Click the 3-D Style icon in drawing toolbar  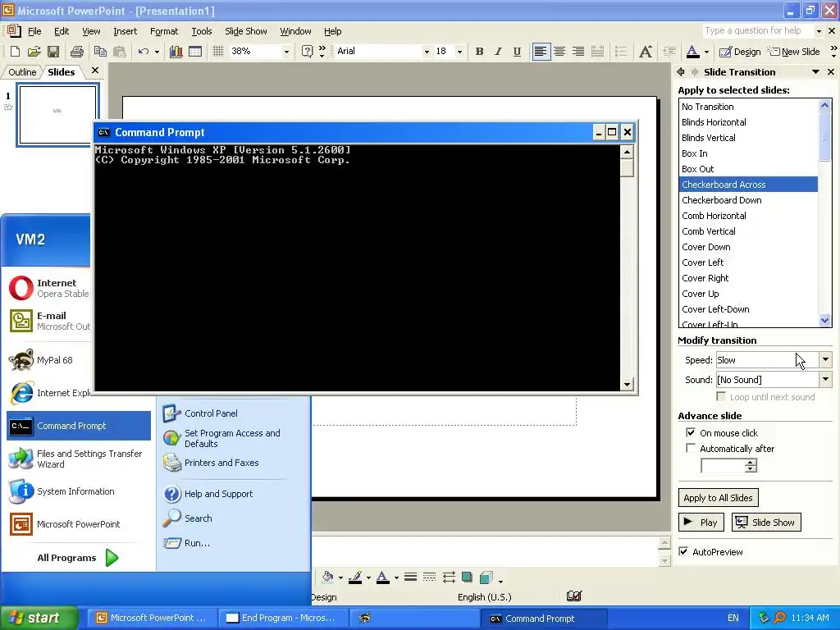486,577
